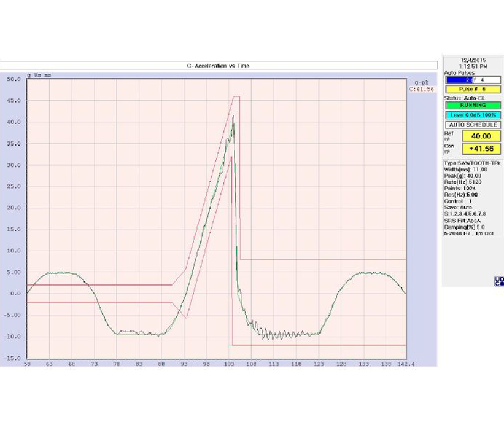Viewport: 504px width, 422px height.
Task: Click the g Vs ms axis units label
Action: point(39,75)
